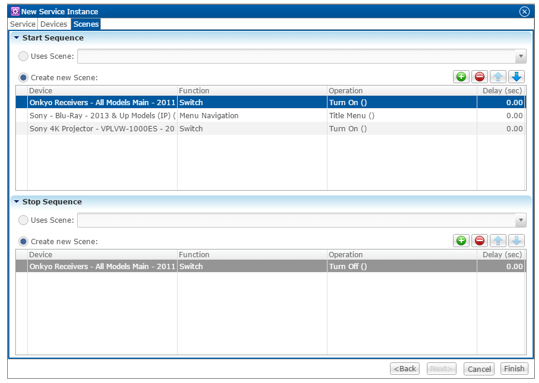539x383 pixels.
Task: Add a step to the Stop Sequence scene
Action: click(461, 241)
